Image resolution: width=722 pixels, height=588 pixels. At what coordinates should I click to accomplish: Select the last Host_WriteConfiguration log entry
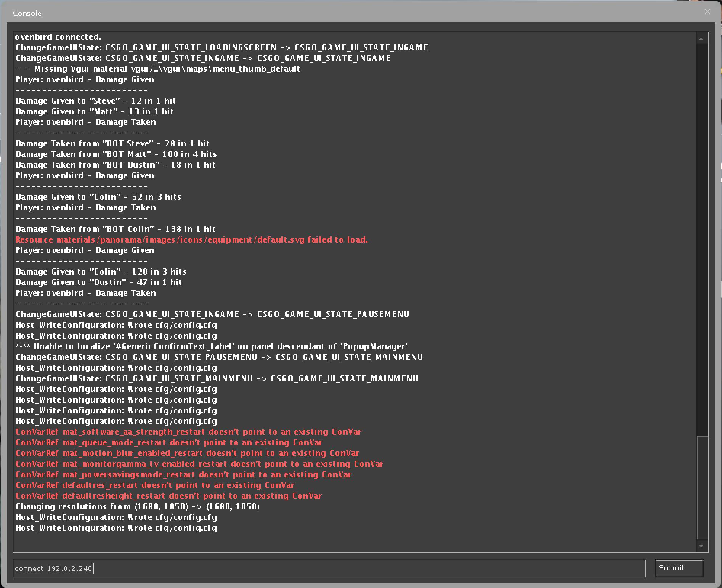click(x=116, y=528)
